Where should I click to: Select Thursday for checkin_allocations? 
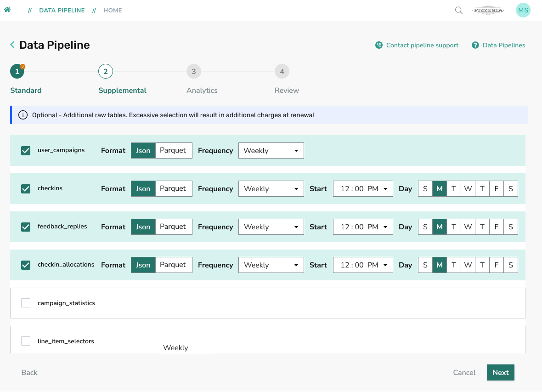point(482,265)
